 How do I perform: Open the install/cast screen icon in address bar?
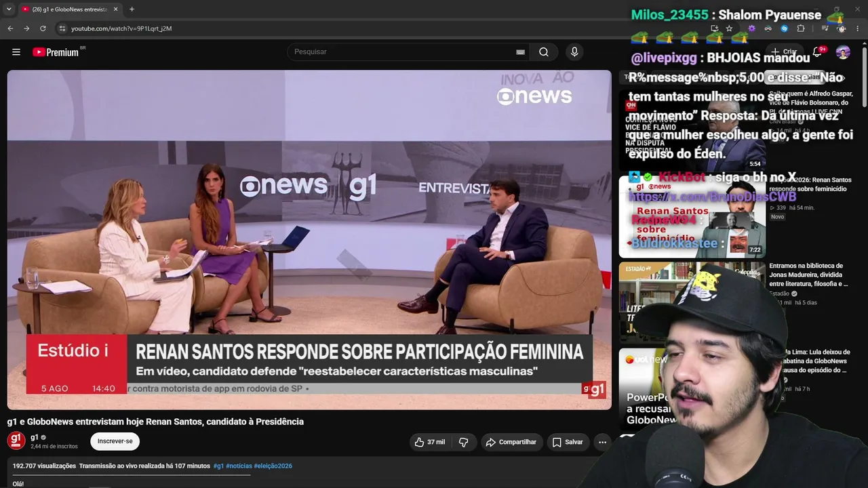coord(714,28)
